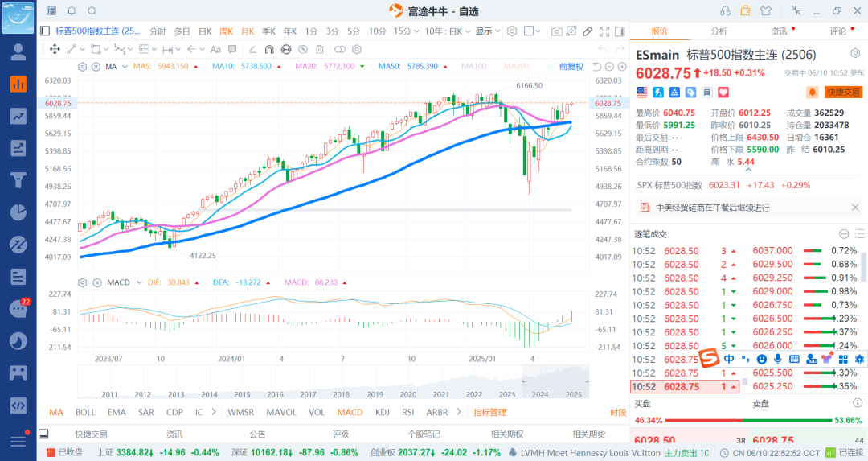868x461 pixels.
Task: Expand the MA indicator dropdown arrow
Action: coord(125,67)
